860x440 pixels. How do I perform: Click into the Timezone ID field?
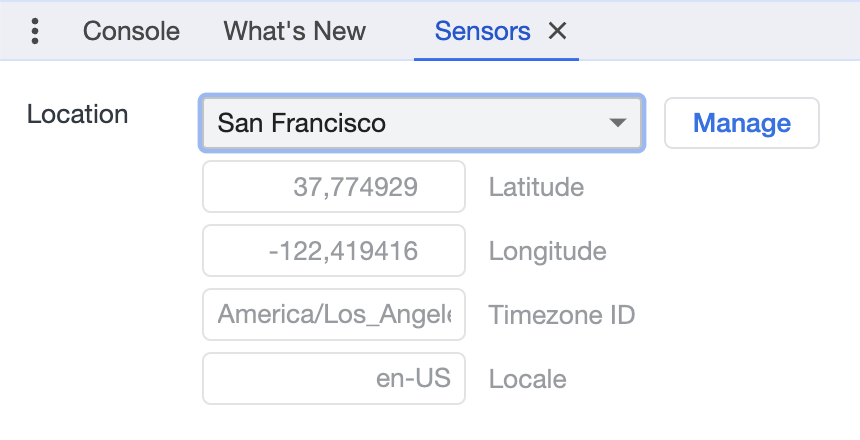pyautogui.click(x=334, y=315)
